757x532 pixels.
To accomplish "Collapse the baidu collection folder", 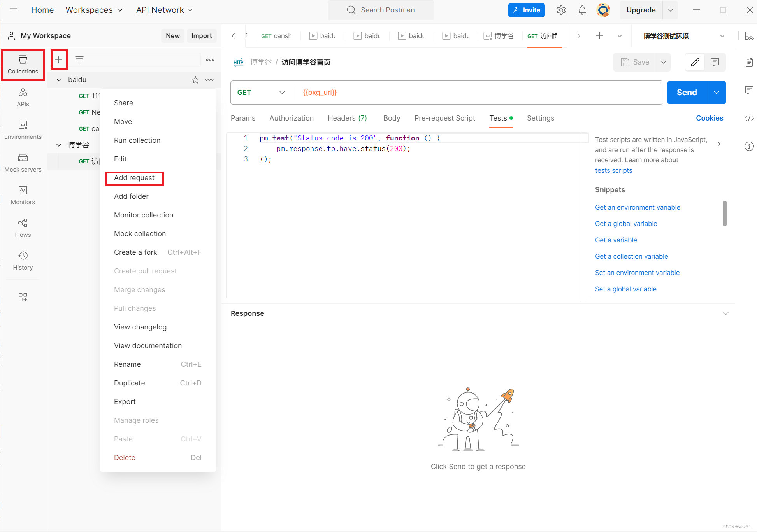I will [59, 80].
